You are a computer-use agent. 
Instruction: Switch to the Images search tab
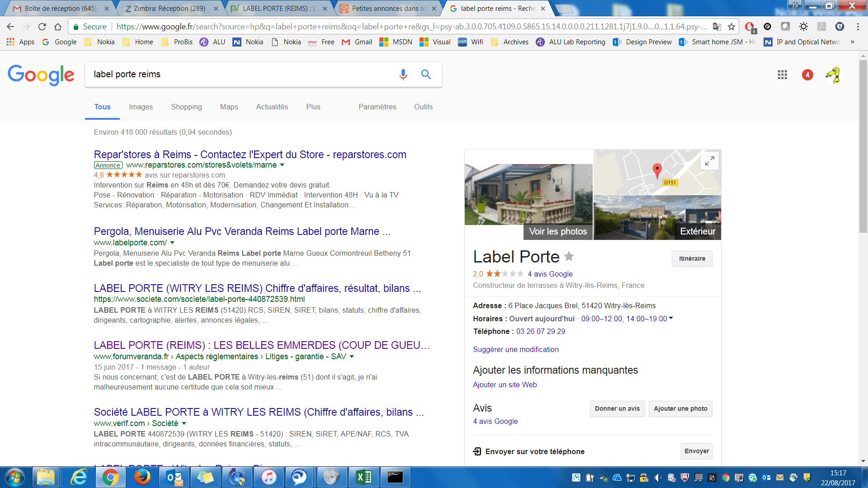[x=141, y=107]
